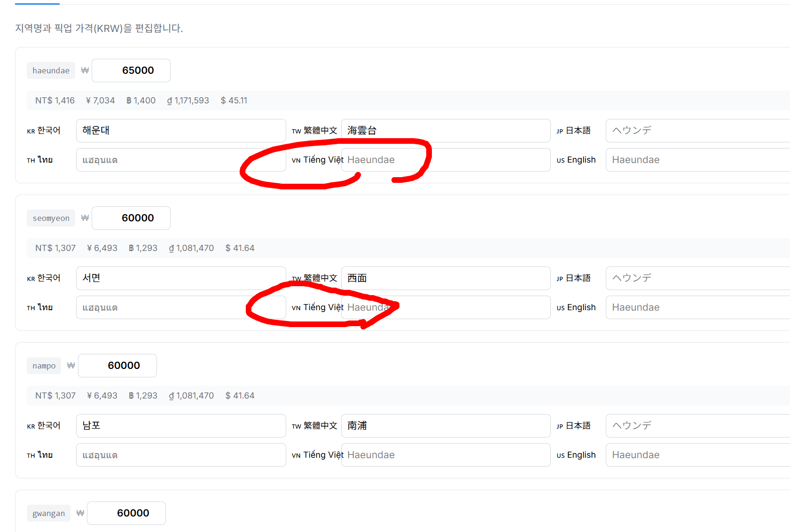This screenshot has height=532, width=790.
Task: Select the Thai name field for haeundae
Action: (180, 160)
